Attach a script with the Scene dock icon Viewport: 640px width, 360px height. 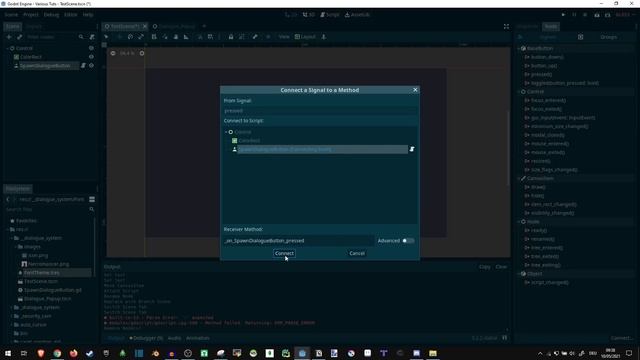coord(92,37)
